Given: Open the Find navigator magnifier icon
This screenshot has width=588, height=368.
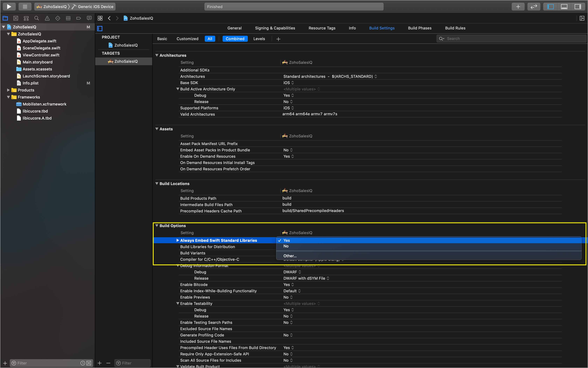Looking at the screenshot, I should (37, 18).
